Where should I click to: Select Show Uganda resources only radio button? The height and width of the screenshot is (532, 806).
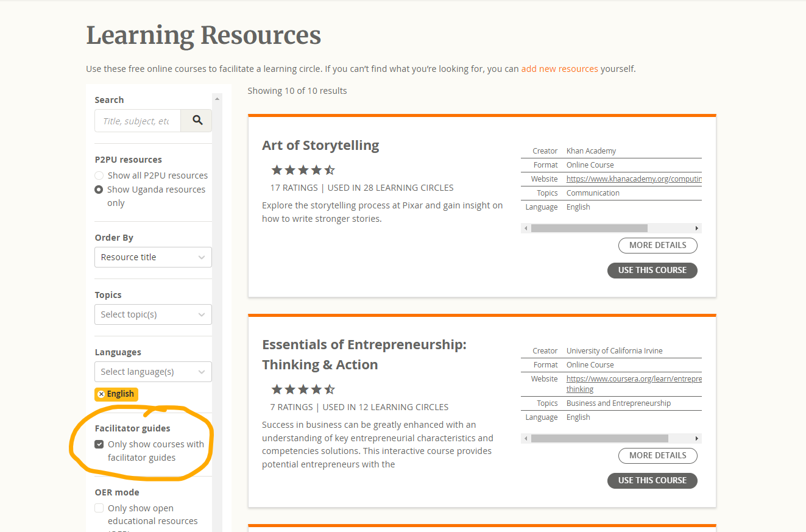click(x=99, y=190)
